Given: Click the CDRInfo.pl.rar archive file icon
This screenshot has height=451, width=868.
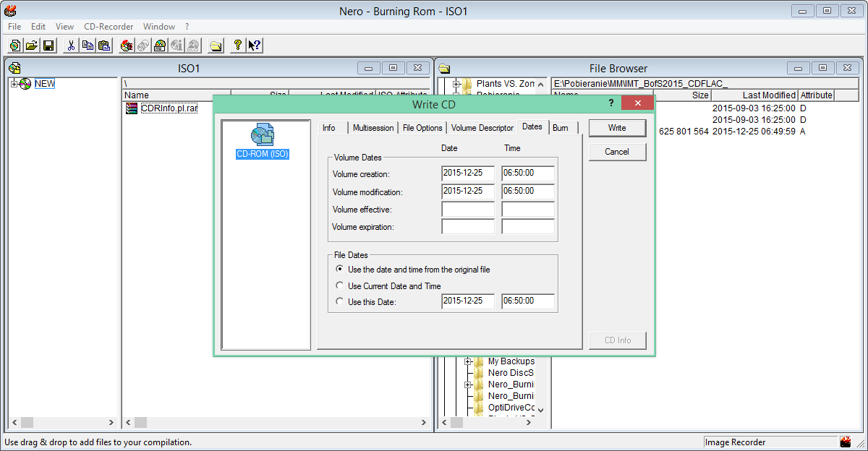Looking at the screenshot, I should click(132, 108).
